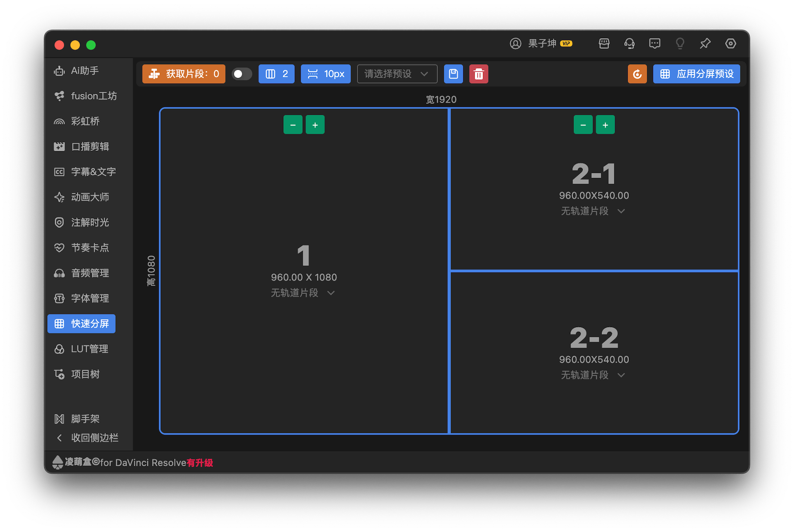Click the lightbulb tips icon
Image resolution: width=794 pixels, height=532 pixels.
pyautogui.click(x=680, y=43)
